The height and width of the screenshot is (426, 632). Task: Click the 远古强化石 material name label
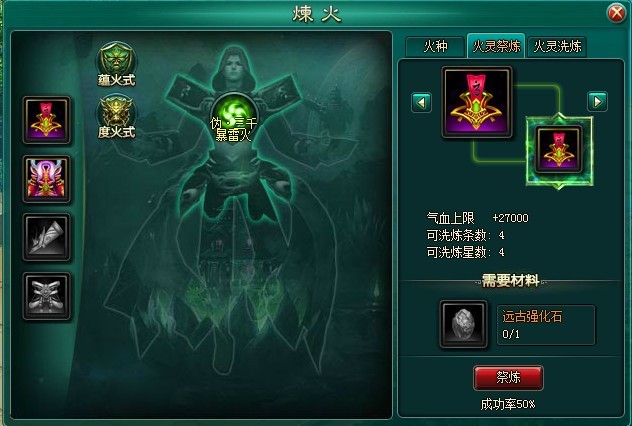[532, 316]
